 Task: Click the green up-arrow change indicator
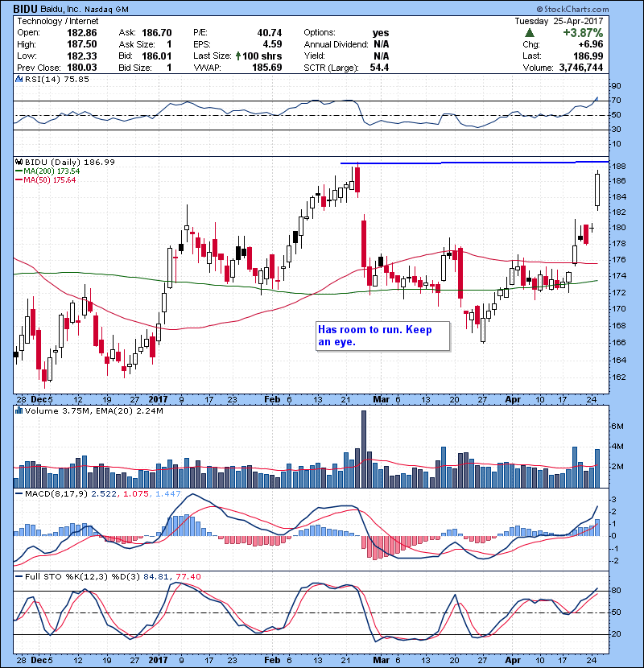click(530, 33)
